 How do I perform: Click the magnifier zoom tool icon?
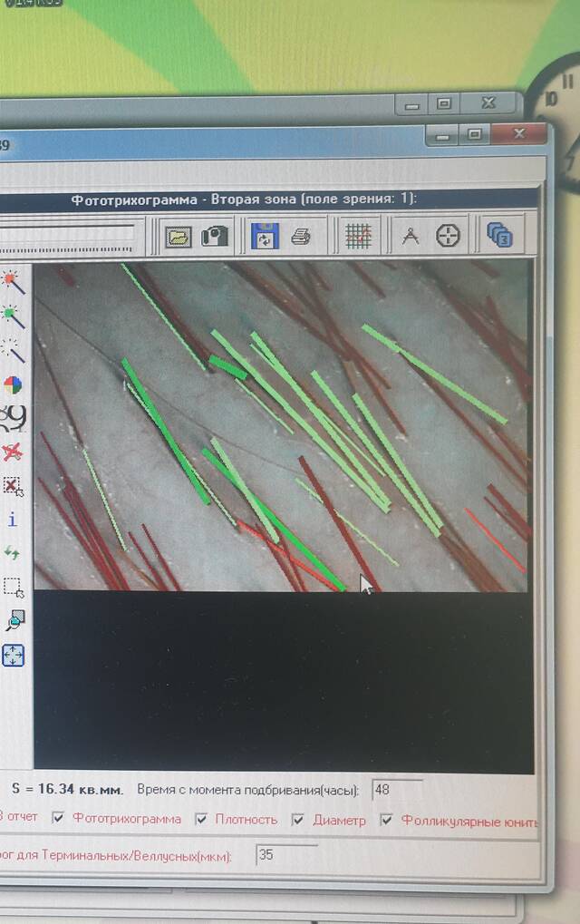pyautogui.click(x=14, y=620)
